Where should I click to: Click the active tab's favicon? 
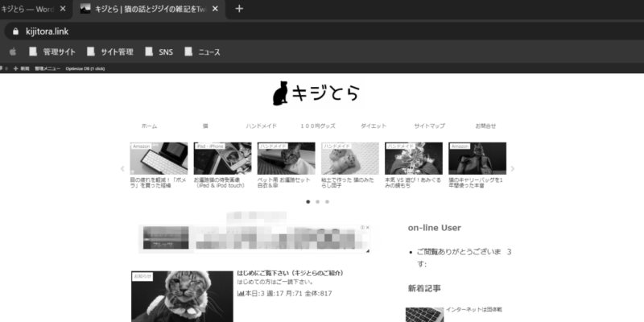coord(85,9)
